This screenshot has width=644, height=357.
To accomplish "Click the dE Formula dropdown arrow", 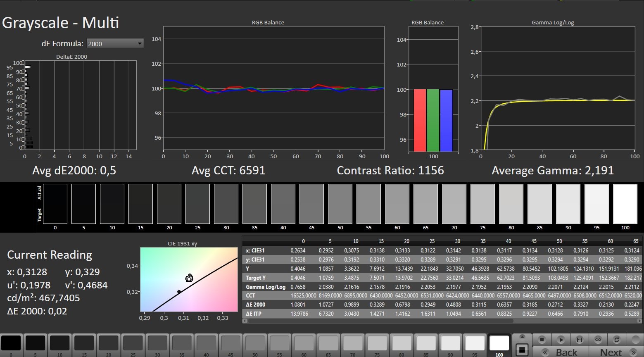I will (140, 43).
